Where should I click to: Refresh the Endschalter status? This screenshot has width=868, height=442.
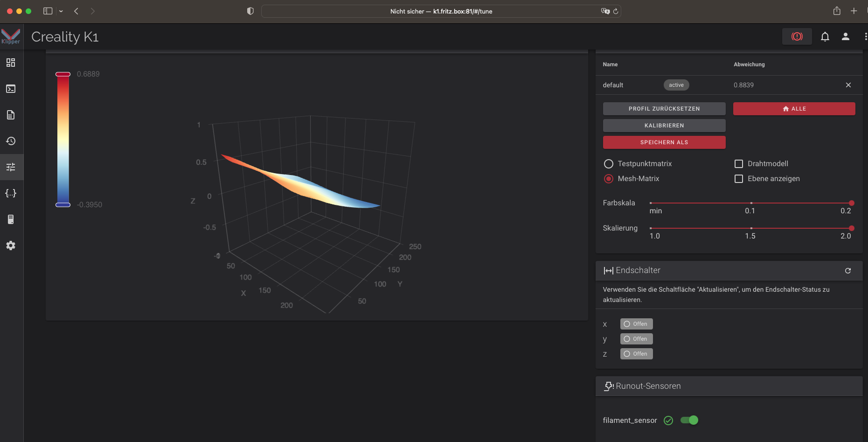(x=848, y=271)
